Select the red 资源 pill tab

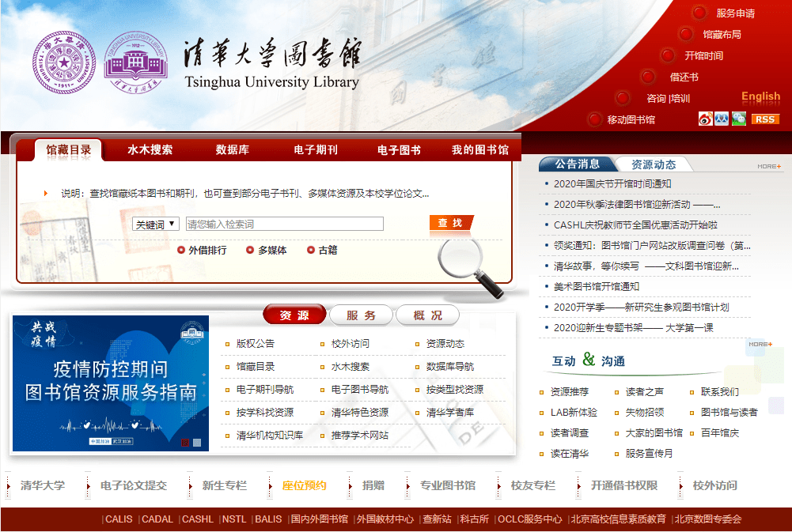[x=294, y=315]
